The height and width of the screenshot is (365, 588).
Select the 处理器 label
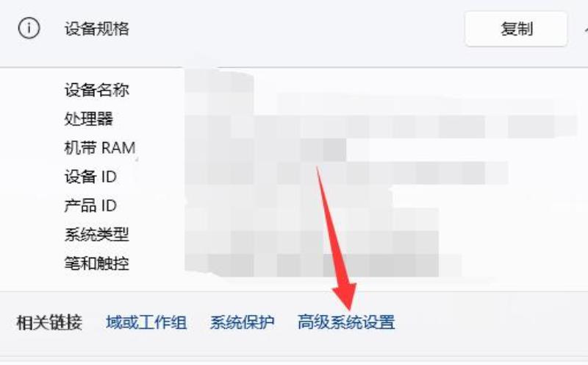88,119
